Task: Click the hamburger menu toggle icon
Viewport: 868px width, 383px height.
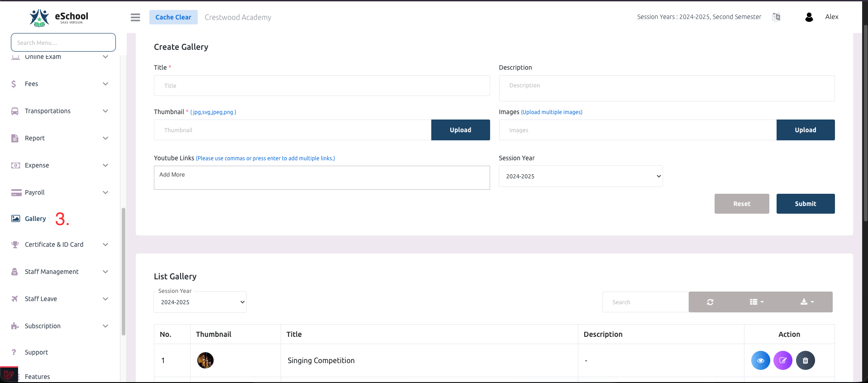Action: (x=135, y=17)
